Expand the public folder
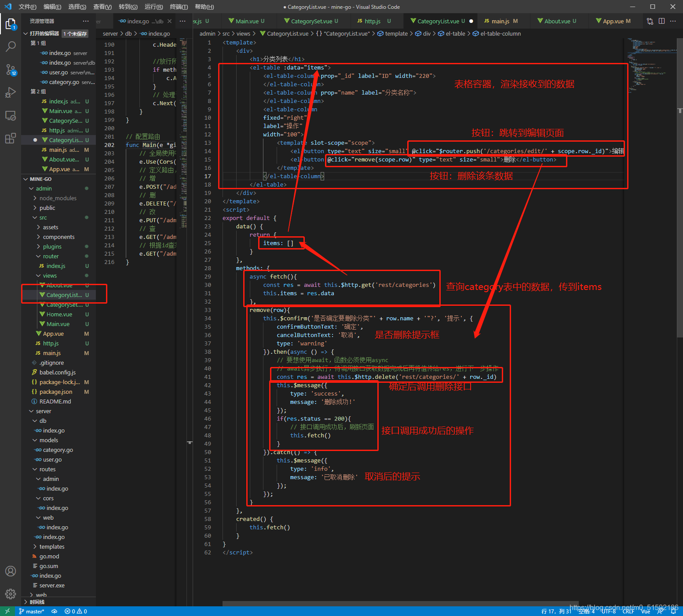 47,208
